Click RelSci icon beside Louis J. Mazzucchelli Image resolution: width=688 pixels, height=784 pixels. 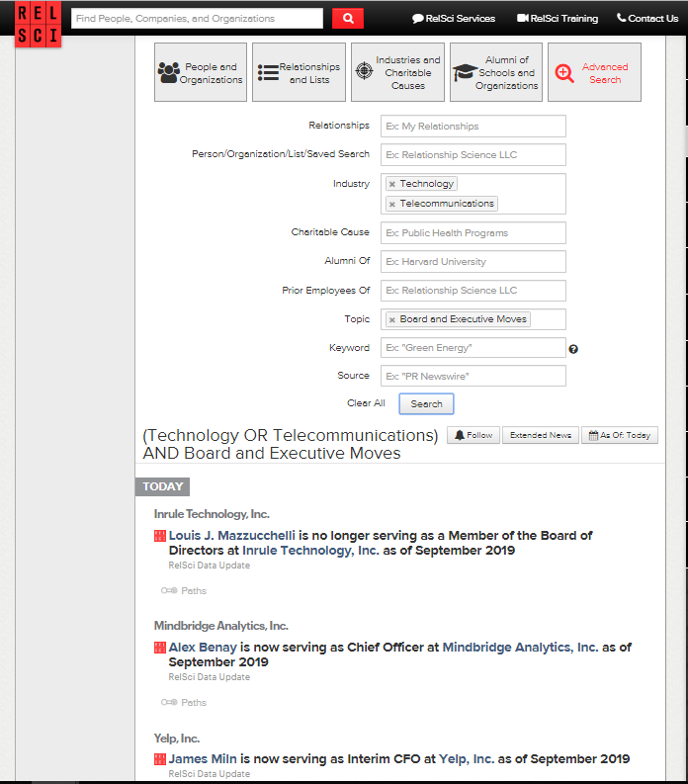pyautogui.click(x=160, y=536)
